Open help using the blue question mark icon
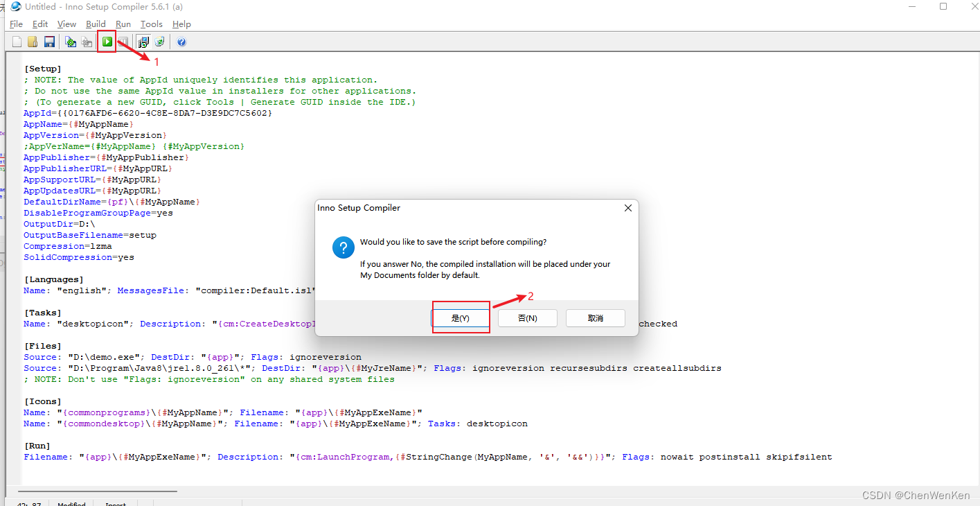 [x=181, y=42]
